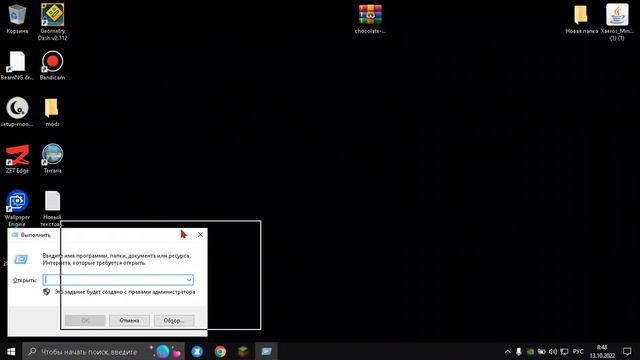Image resolution: width=640 pixels, height=360 pixels.
Task: Open the Windows Start menu
Action: coord(11,351)
